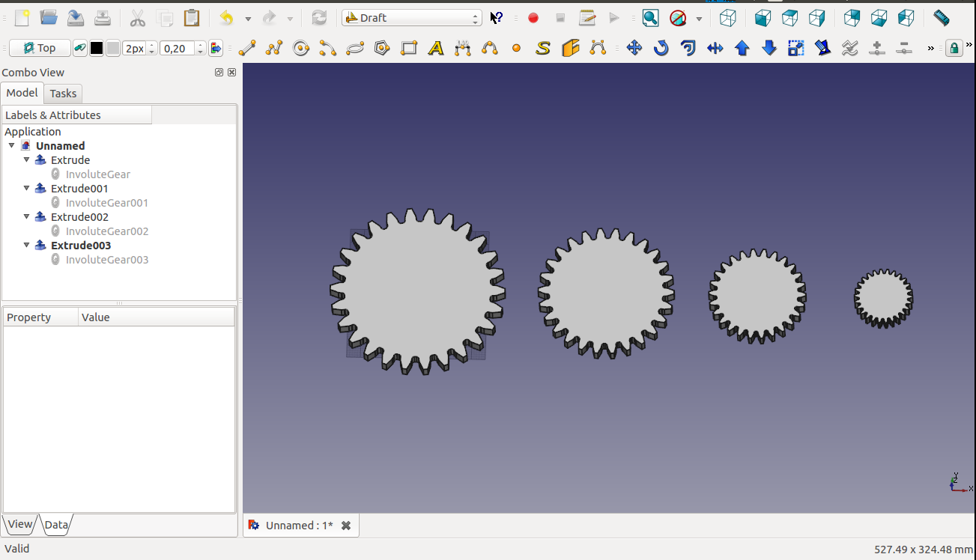Toggle the snap lock button
The width and height of the screenshot is (976, 560).
pyautogui.click(x=954, y=49)
